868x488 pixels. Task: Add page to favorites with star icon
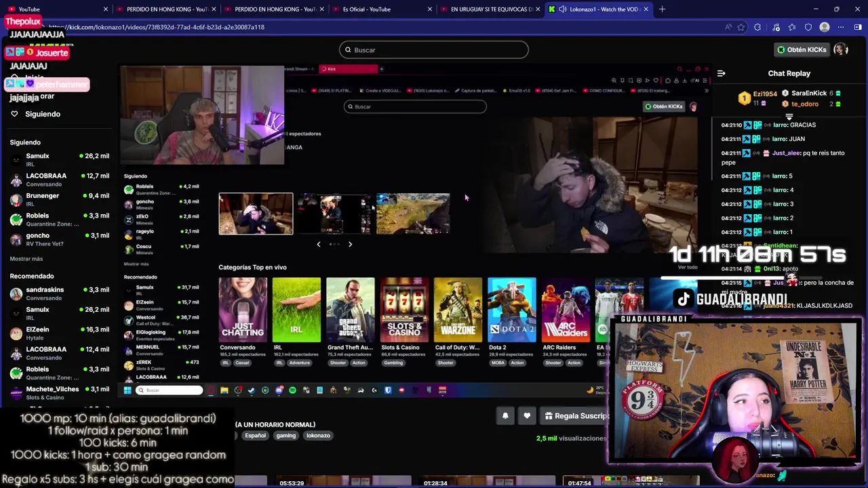pos(741,27)
